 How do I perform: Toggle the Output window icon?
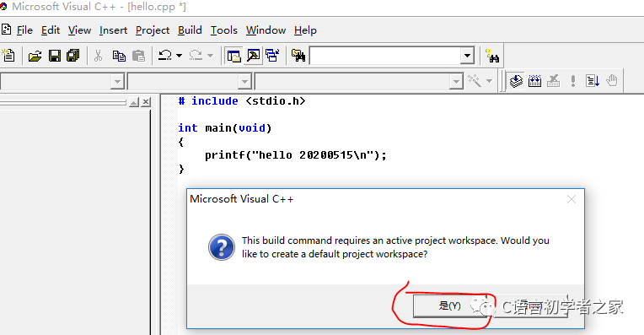[254, 56]
